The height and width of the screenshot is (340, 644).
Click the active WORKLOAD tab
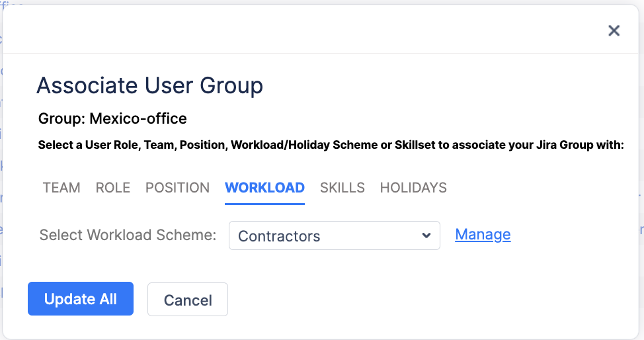coord(264,188)
